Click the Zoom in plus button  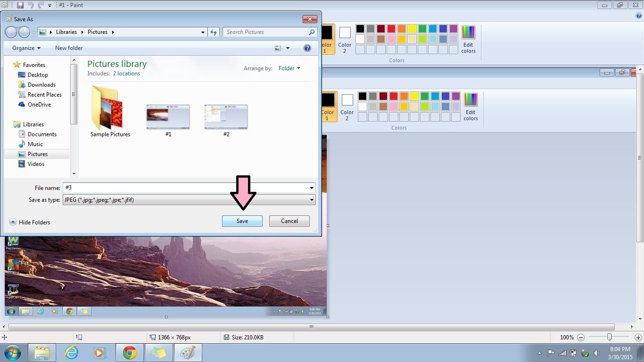click(x=638, y=337)
